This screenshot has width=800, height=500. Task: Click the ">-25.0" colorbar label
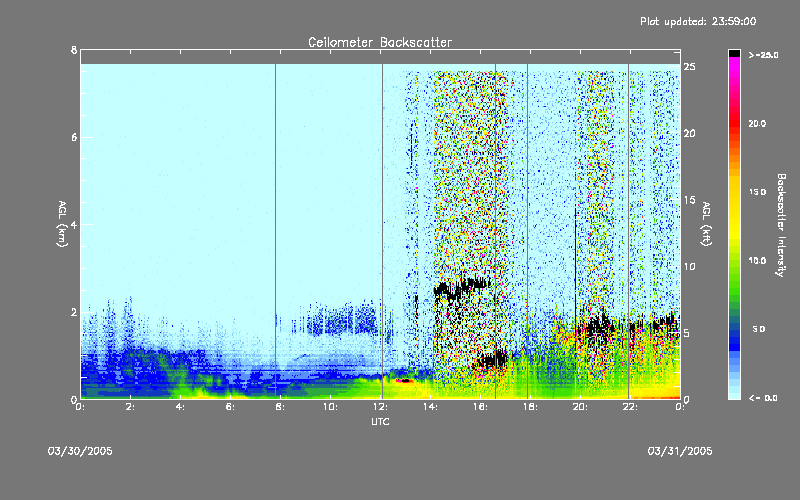[x=763, y=55]
